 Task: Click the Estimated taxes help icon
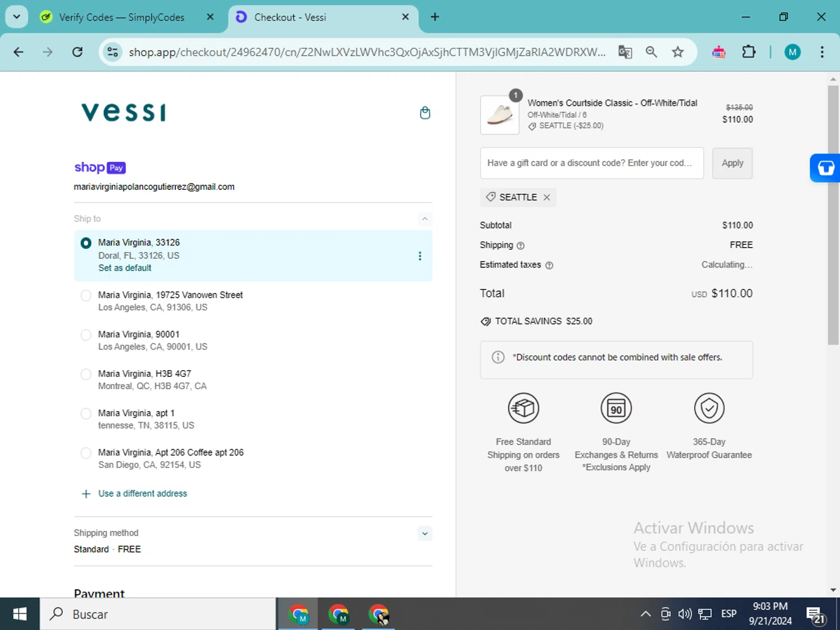pyautogui.click(x=549, y=265)
